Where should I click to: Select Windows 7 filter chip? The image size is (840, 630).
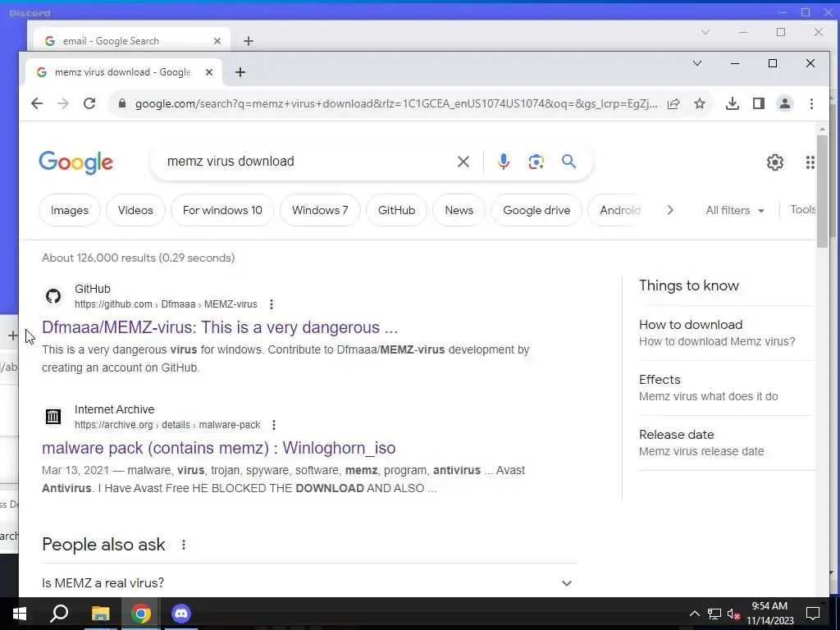(320, 210)
